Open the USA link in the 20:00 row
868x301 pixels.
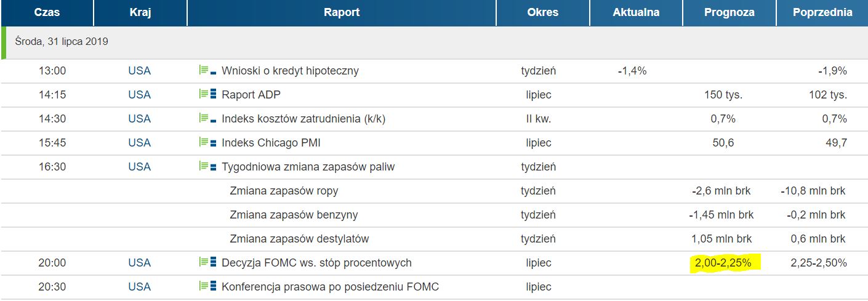[x=139, y=263]
